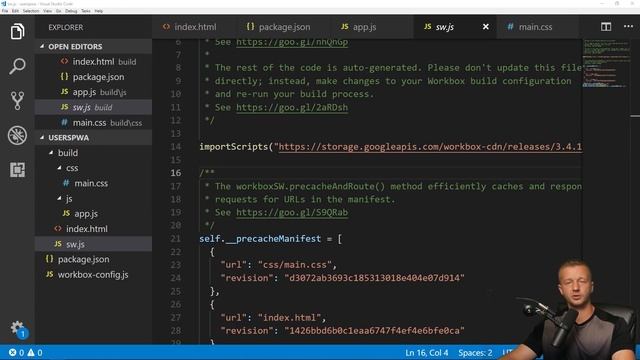
Task: Select sw.js build in Open Editors
Action: (x=93, y=107)
